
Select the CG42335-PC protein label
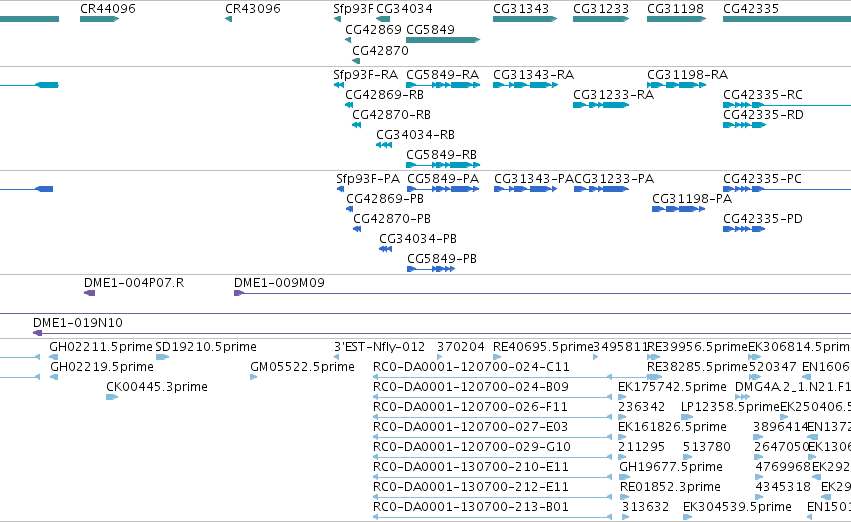pyautogui.click(x=762, y=179)
